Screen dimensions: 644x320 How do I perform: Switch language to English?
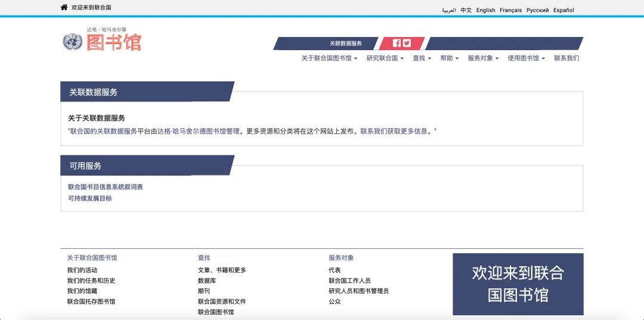coord(486,10)
